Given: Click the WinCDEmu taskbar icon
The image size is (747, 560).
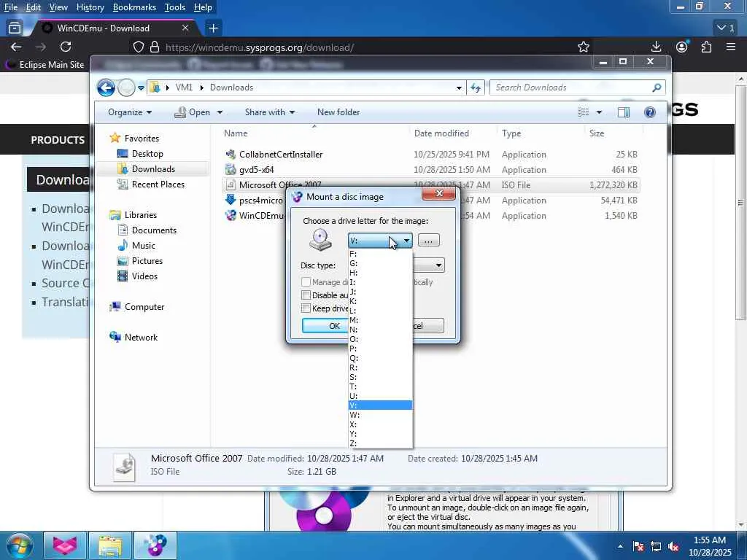Looking at the screenshot, I should [155, 545].
